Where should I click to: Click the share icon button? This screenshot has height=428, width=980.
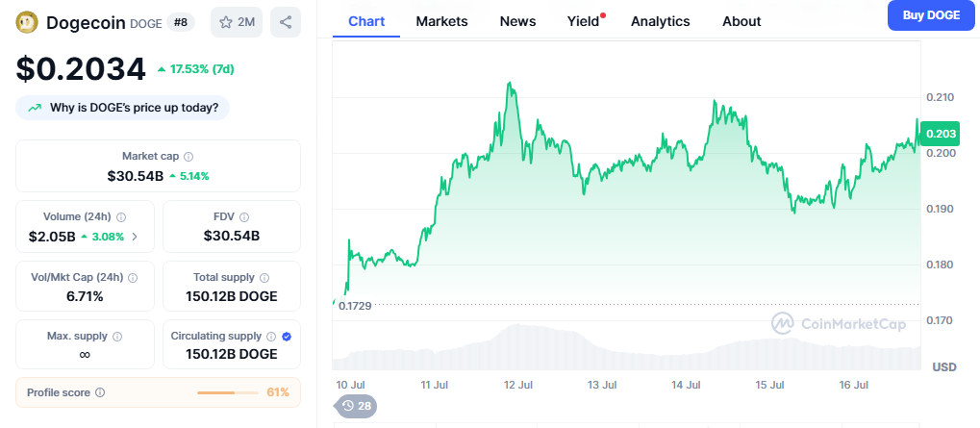tap(286, 21)
